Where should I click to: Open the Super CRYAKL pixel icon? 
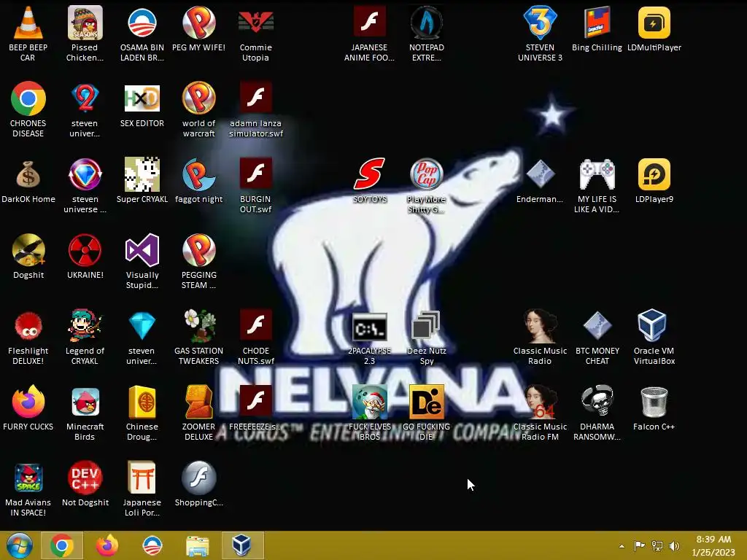[142, 174]
